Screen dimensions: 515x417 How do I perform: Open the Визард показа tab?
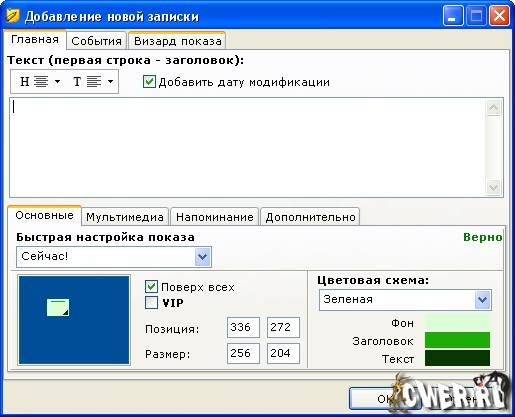pos(177,41)
